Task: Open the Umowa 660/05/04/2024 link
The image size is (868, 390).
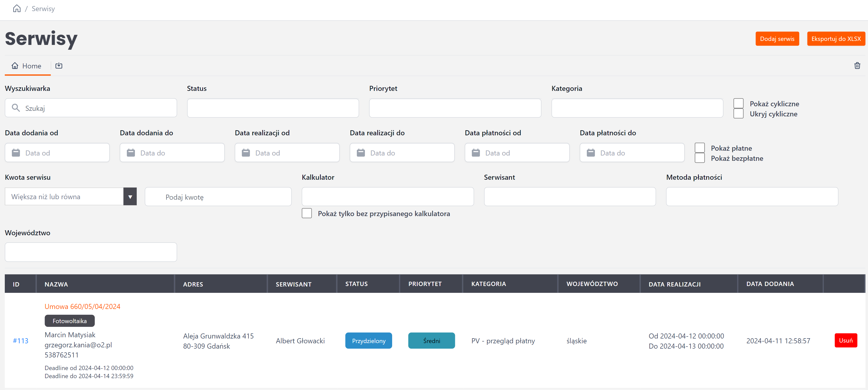Action: coord(82,306)
